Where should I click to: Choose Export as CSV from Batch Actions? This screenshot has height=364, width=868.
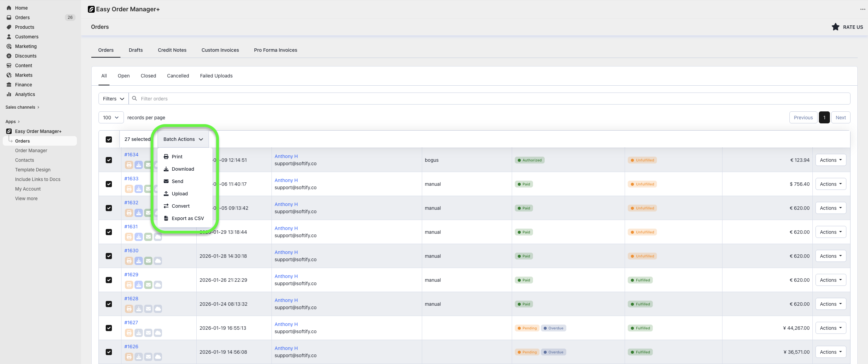187,218
